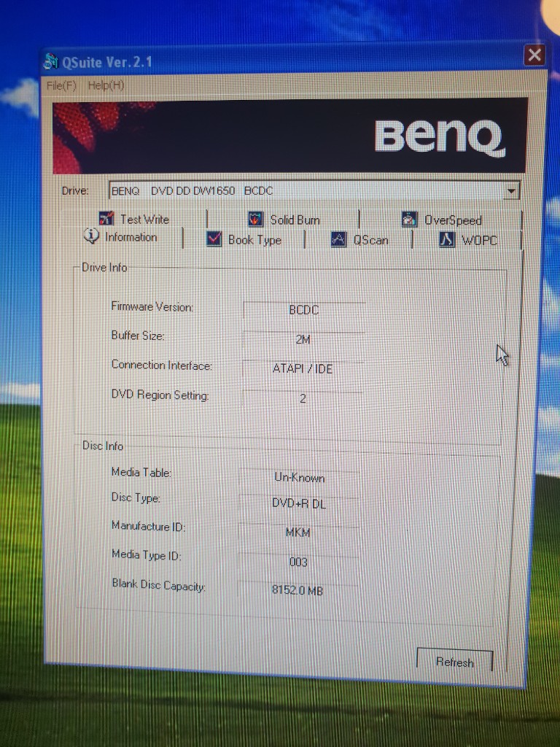Click the Drive Info group heading
The width and height of the screenshot is (560, 747).
tap(104, 267)
